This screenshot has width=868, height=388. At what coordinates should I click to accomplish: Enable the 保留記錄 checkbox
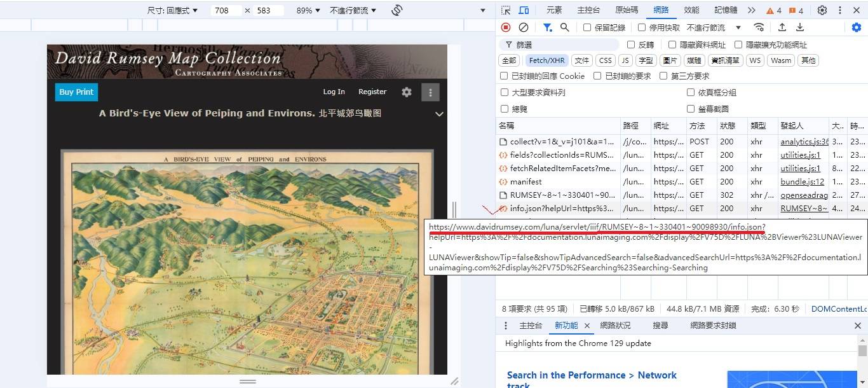tap(588, 28)
